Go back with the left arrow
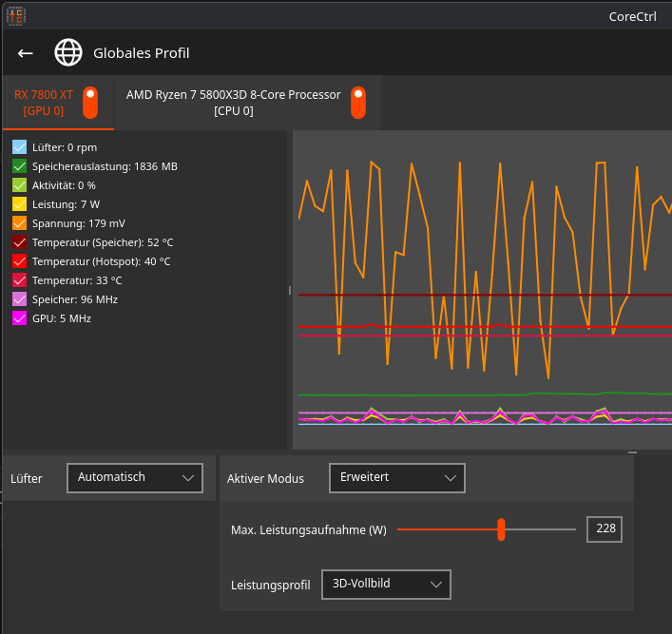The width and height of the screenshot is (672, 634). [x=26, y=53]
